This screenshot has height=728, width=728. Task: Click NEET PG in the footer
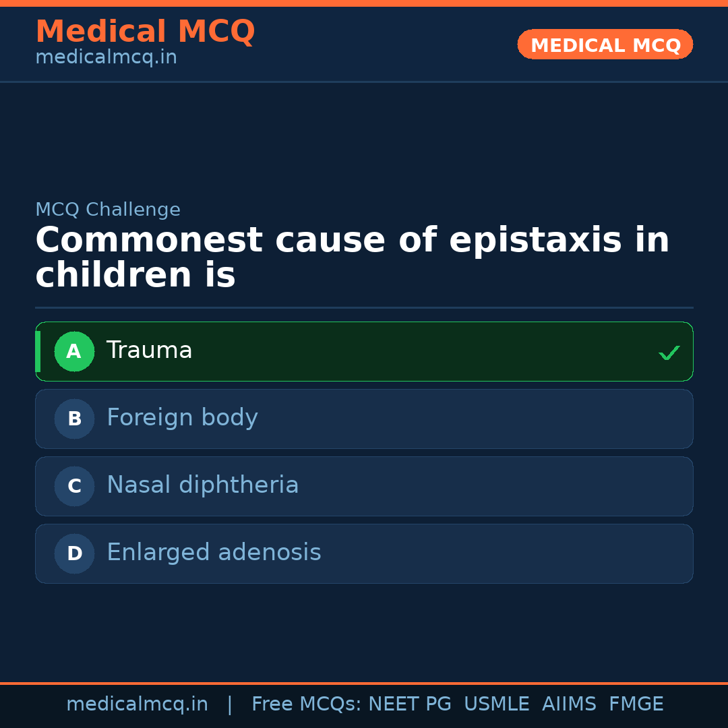(410, 704)
